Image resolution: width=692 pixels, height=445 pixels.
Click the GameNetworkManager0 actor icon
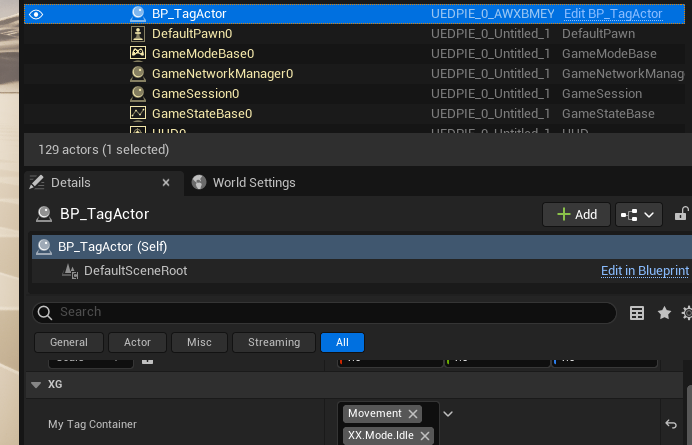pyautogui.click(x=138, y=74)
